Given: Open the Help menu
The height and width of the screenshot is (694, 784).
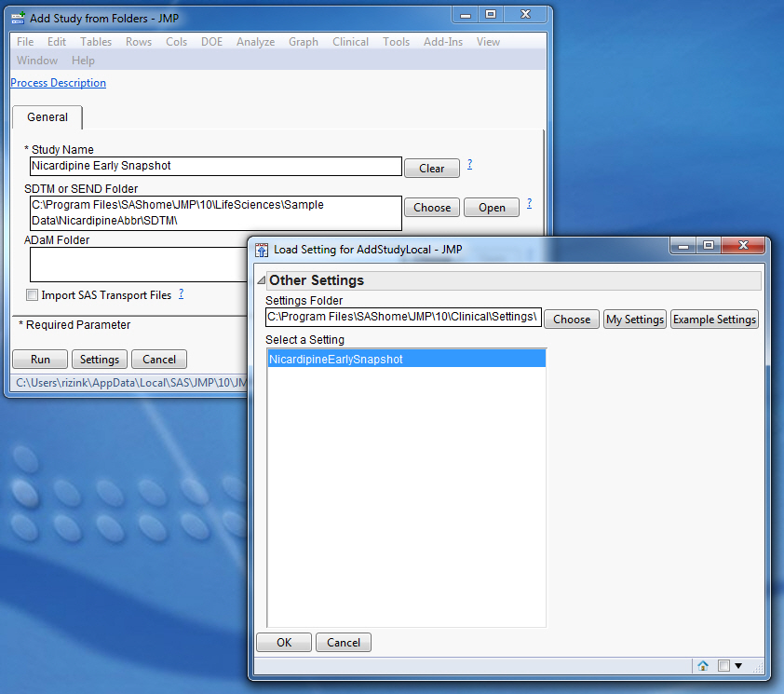Looking at the screenshot, I should (x=83, y=61).
